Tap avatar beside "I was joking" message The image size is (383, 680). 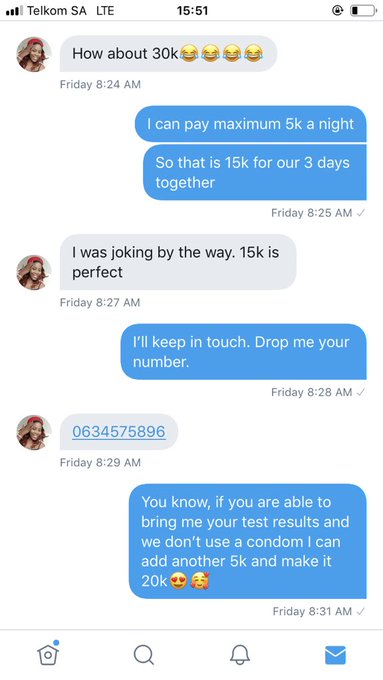[x=34, y=272]
